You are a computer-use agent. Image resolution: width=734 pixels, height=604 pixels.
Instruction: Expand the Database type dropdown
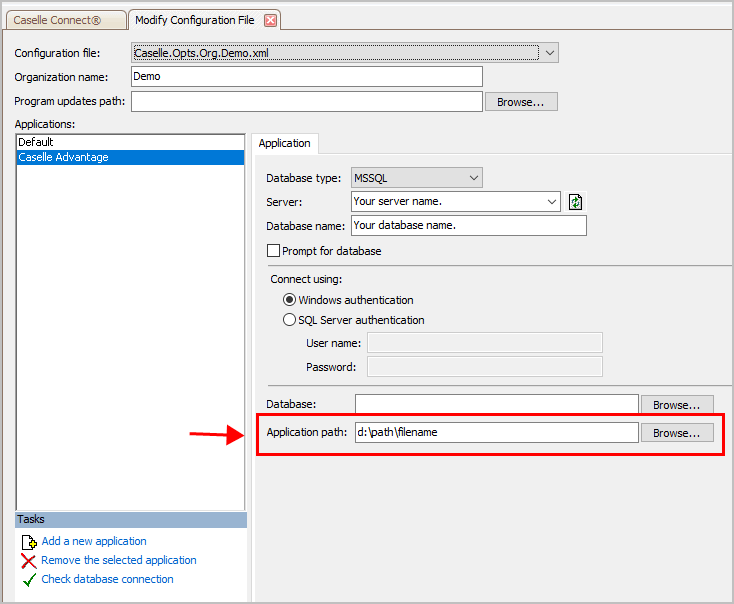click(474, 178)
